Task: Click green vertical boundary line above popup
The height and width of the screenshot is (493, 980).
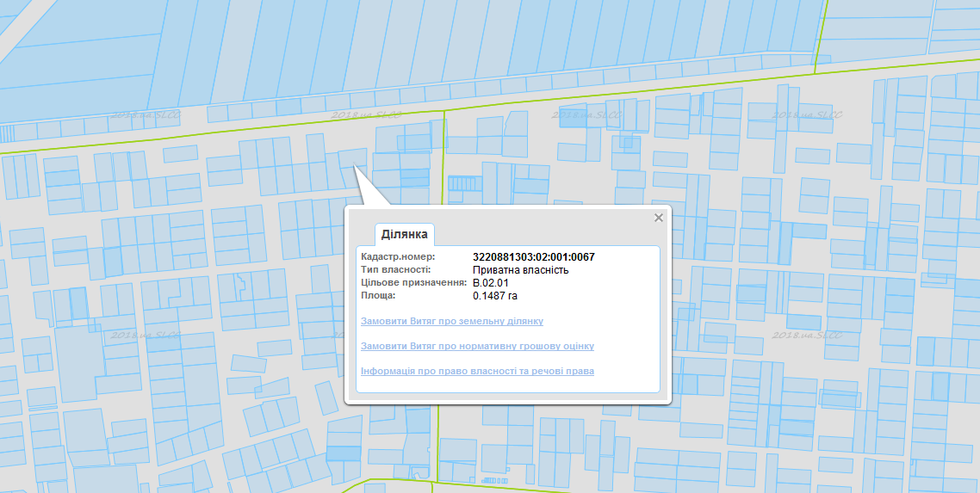Action: coord(443,155)
